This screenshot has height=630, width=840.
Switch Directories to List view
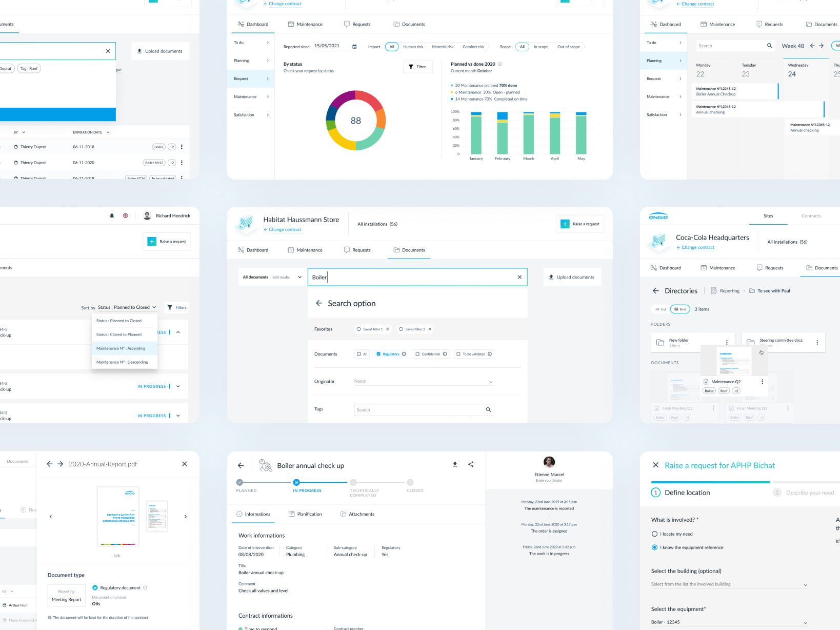660,309
